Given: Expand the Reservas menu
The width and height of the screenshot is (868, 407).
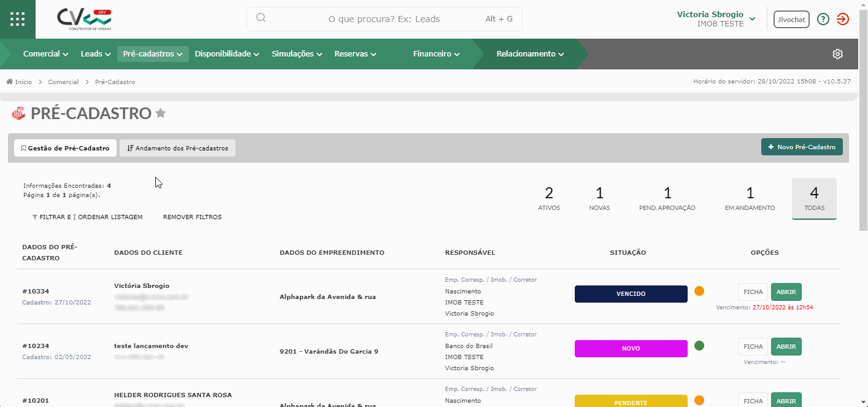Looking at the screenshot, I should point(355,54).
